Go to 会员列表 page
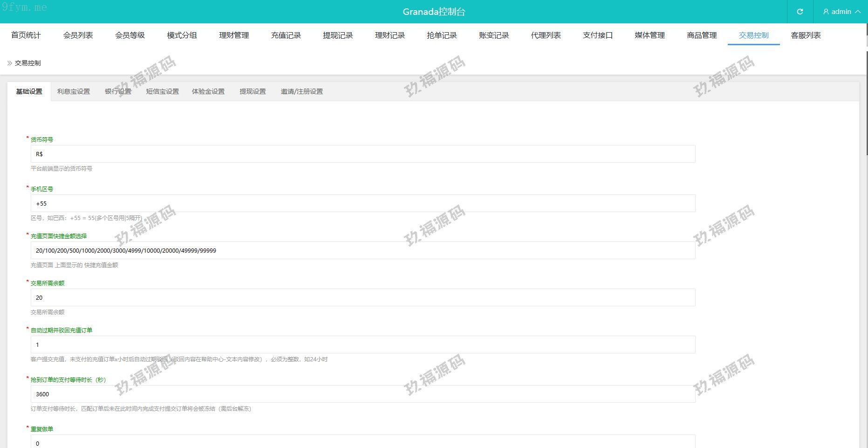This screenshot has width=868, height=448. click(78, 35)
